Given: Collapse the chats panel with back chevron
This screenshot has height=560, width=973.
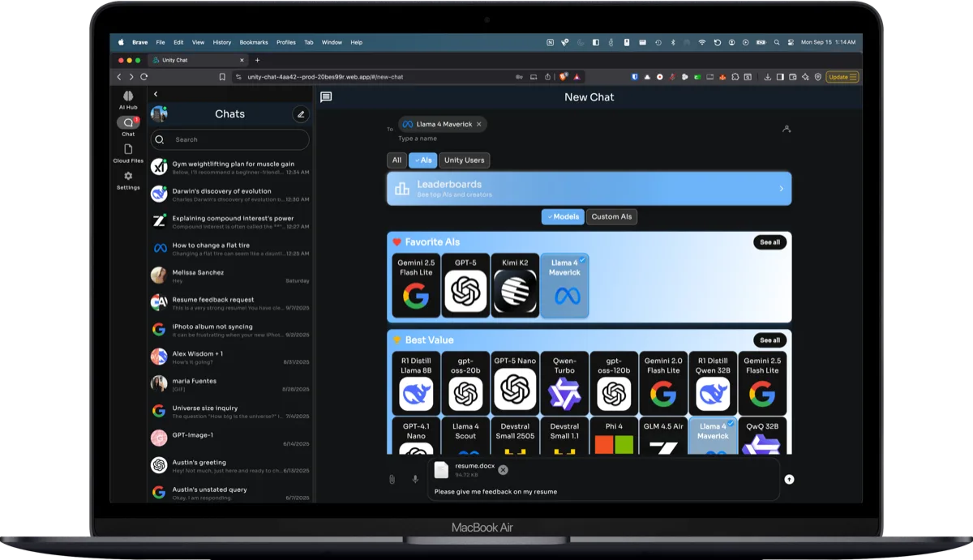Looking at the screenshot, I should click(x=156, y=94).
